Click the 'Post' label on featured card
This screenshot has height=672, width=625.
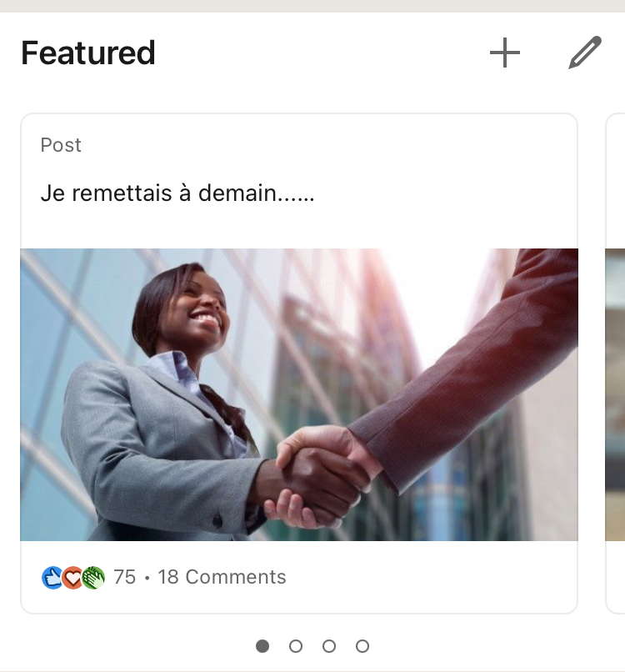point(61,145)
